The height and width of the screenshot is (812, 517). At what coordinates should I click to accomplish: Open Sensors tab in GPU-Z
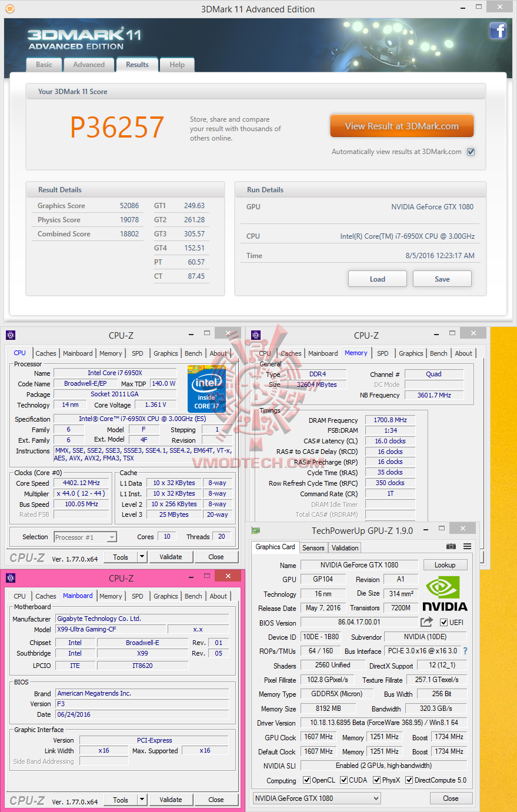click(x=313, y=547)
